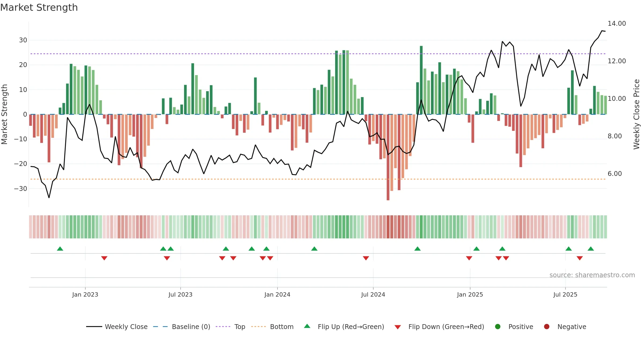Click the Jan 2023 axis label

(x=85, y=294)
